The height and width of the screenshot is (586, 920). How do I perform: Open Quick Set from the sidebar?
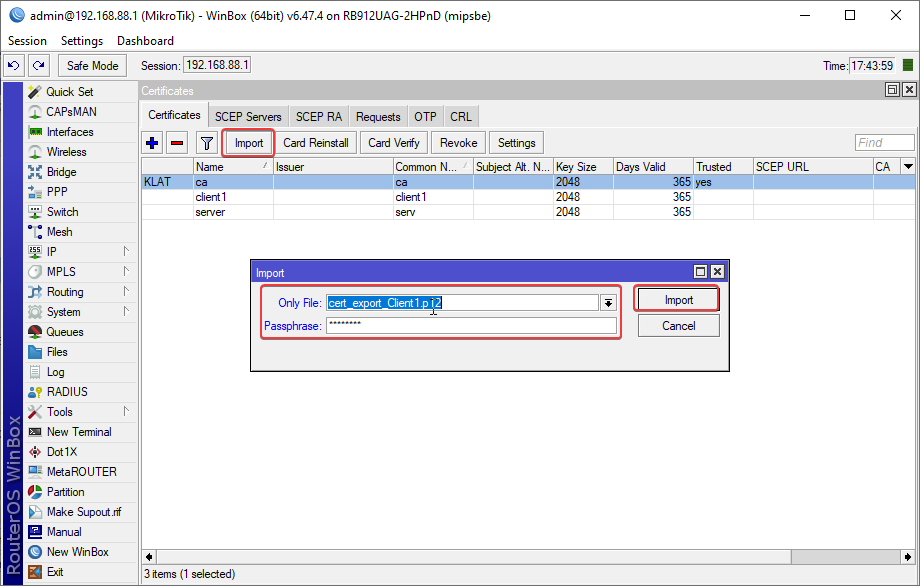80,92
